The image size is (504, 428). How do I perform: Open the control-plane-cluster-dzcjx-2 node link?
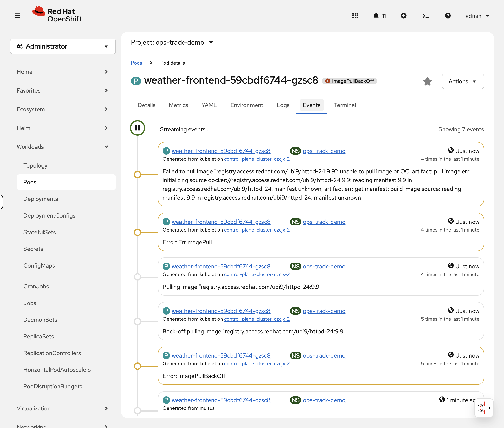tap(257, 159)
